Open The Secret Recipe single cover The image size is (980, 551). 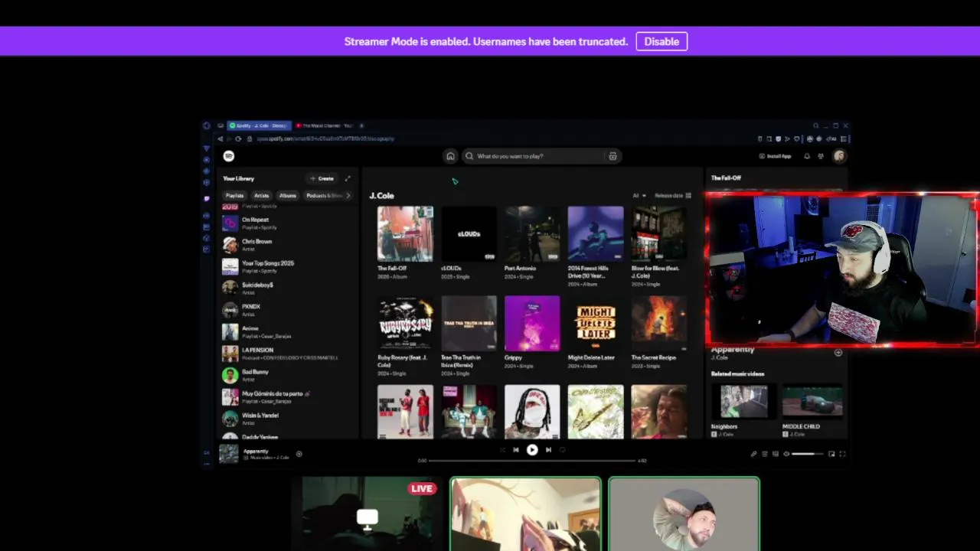click(x=659, y=323)
